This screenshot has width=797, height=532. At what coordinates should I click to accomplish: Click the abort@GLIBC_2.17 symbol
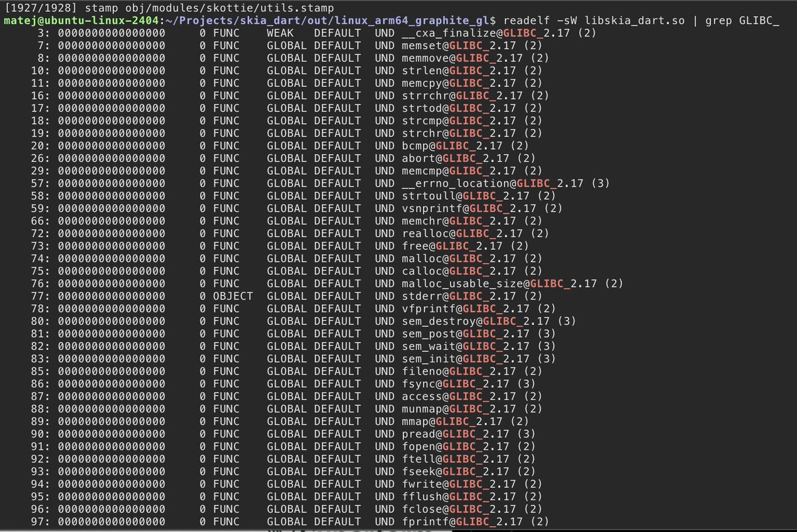[455, 159]
